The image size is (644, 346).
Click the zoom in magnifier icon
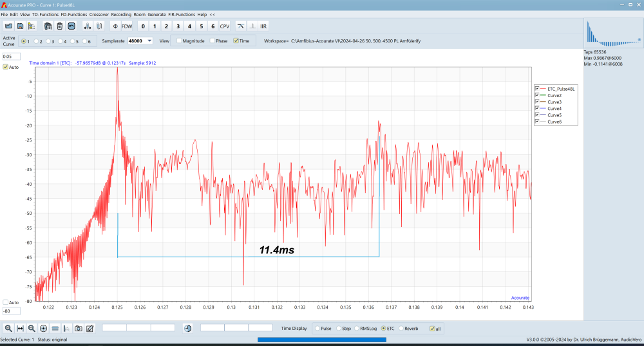pyautogui.click(x=8, y=328)
